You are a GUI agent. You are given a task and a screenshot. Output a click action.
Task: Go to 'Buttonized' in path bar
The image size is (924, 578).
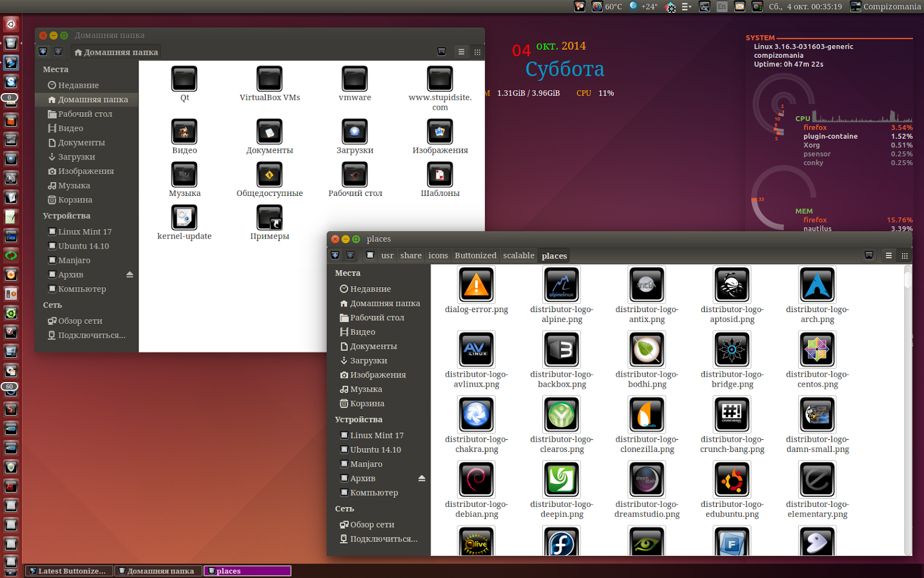(x=475, y=255)
